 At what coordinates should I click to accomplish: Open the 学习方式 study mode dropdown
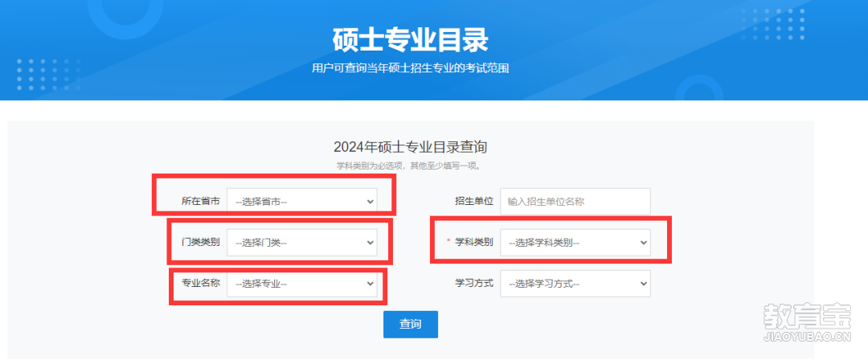(575, 284)
